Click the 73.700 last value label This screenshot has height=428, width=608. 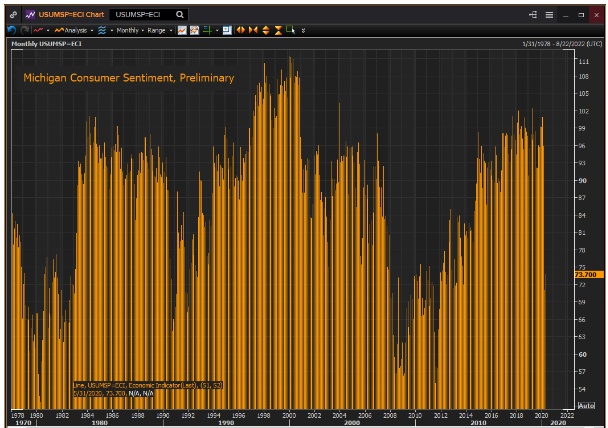pyautogui.click(x=586, y=274)
